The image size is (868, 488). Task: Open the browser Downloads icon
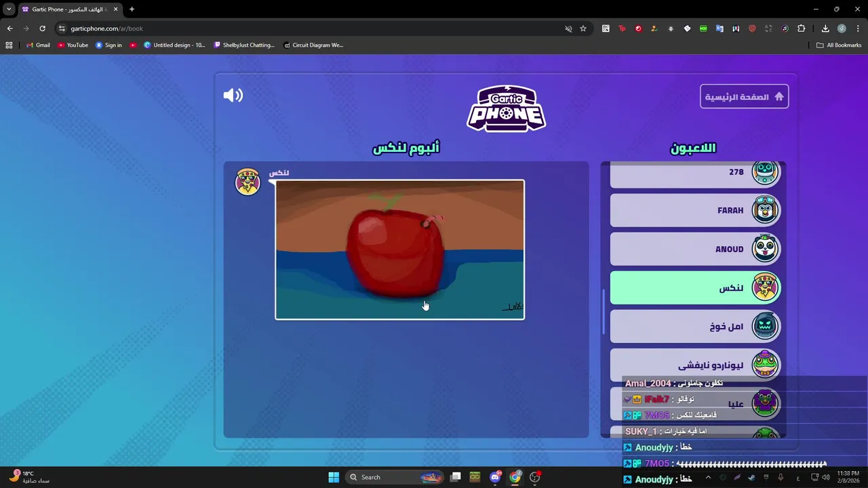[x=825, y=28]
